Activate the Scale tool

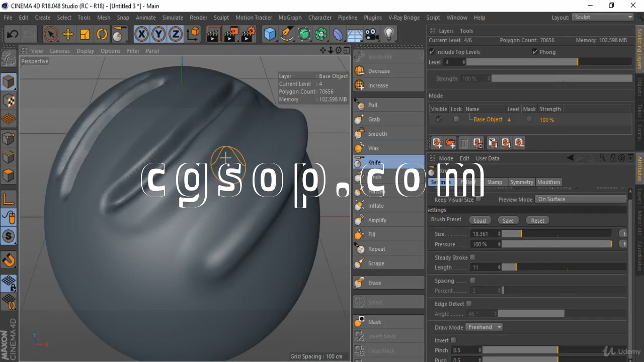[85, 34]
